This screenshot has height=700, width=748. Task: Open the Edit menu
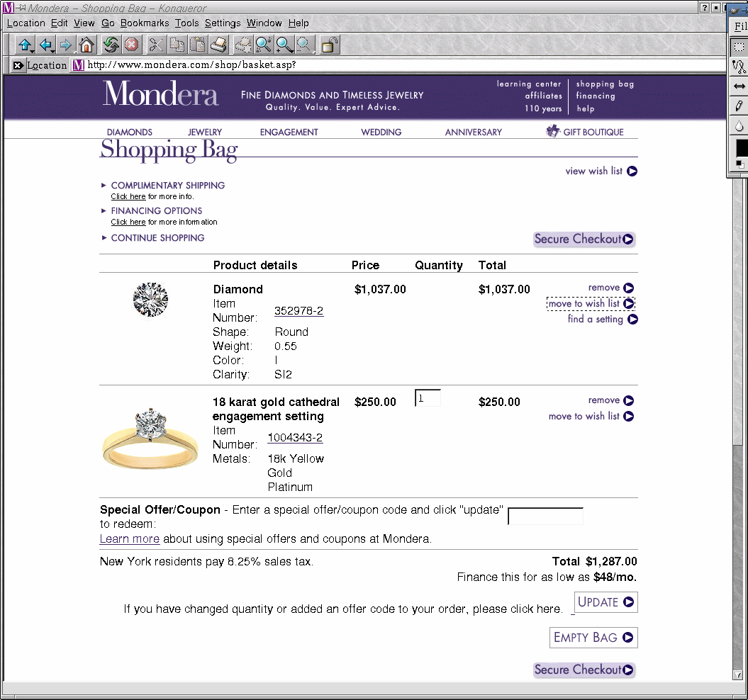pyautogui.click(x=59, y=23)
